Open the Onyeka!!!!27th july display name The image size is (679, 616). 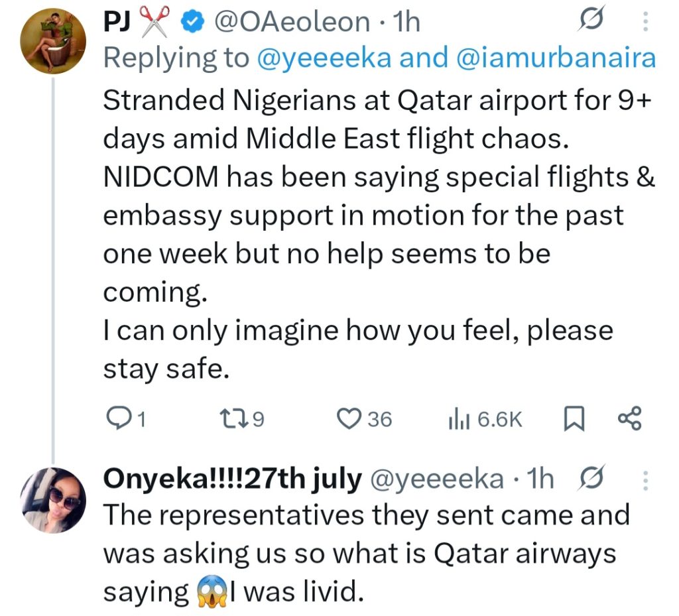point(233,479)
